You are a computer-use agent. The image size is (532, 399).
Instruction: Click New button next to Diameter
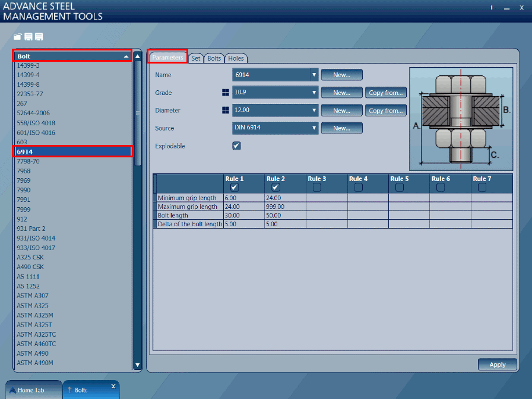(x=341, y=110)
